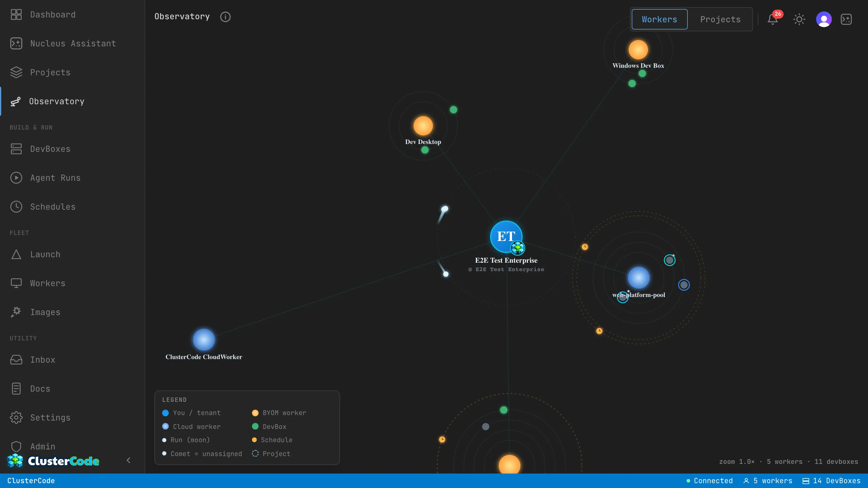Click the gray DevBox dot in bottom orbit
The image size is (868, 488).
[x=486, y=427]
